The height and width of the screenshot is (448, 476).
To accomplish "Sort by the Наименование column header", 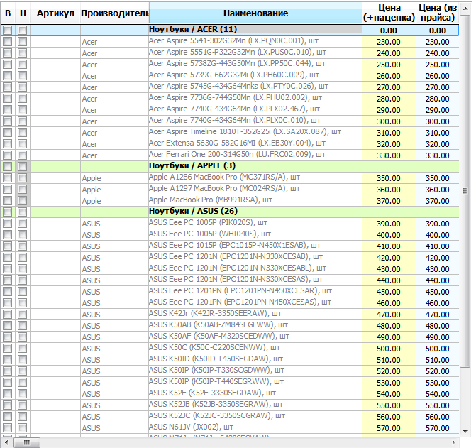I will click(255, 13).
